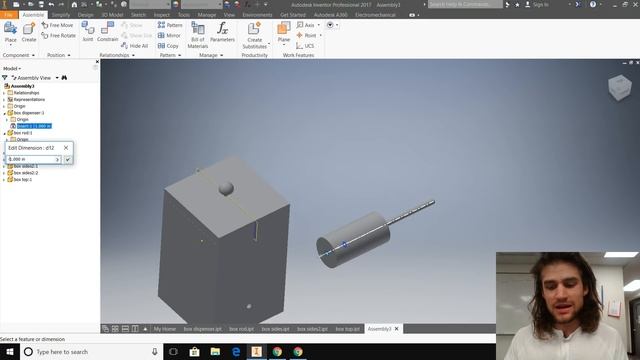Open the arrow flyout in dimension field
This screenshot has width=640, height=360.
click(x=58, y=159)
